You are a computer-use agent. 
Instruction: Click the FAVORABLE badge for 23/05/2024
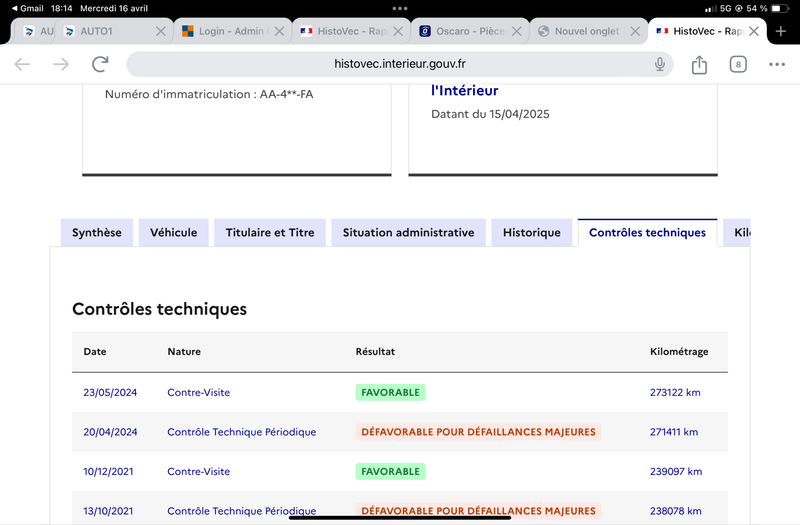(390, 392)
